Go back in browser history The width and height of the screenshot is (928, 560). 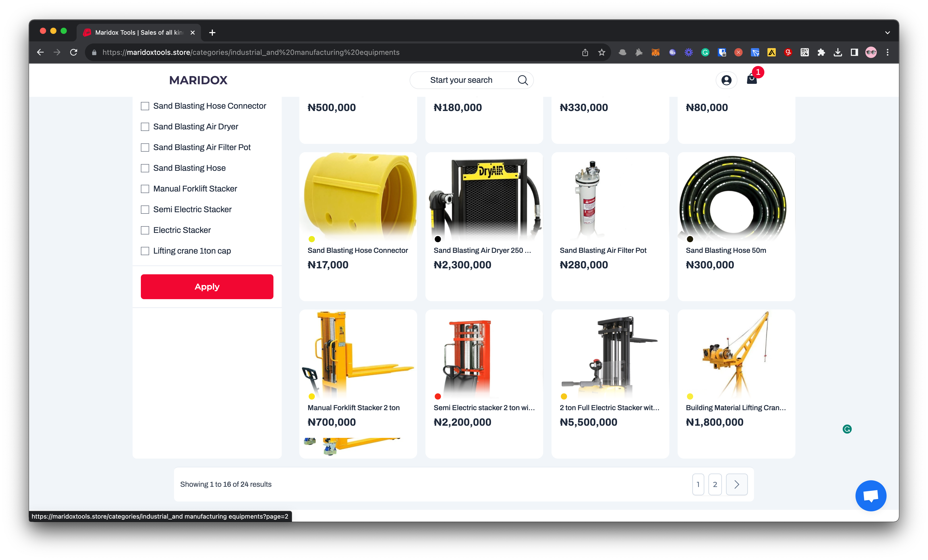40,52
